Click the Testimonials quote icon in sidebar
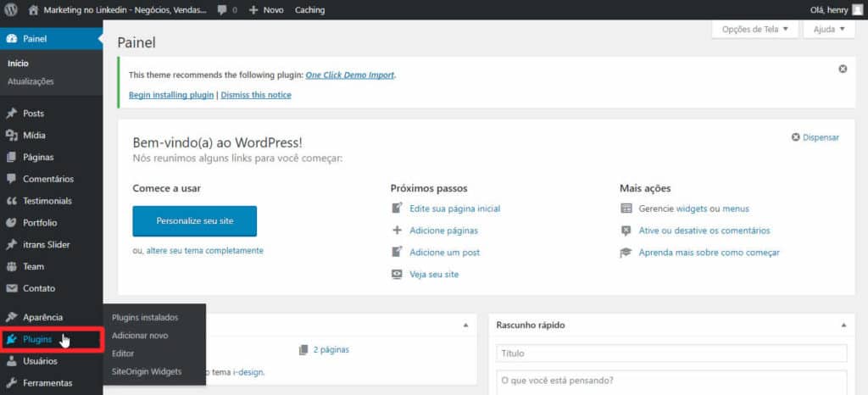The height and width of the screenshot is (395, 868). (x=12, y=202)
